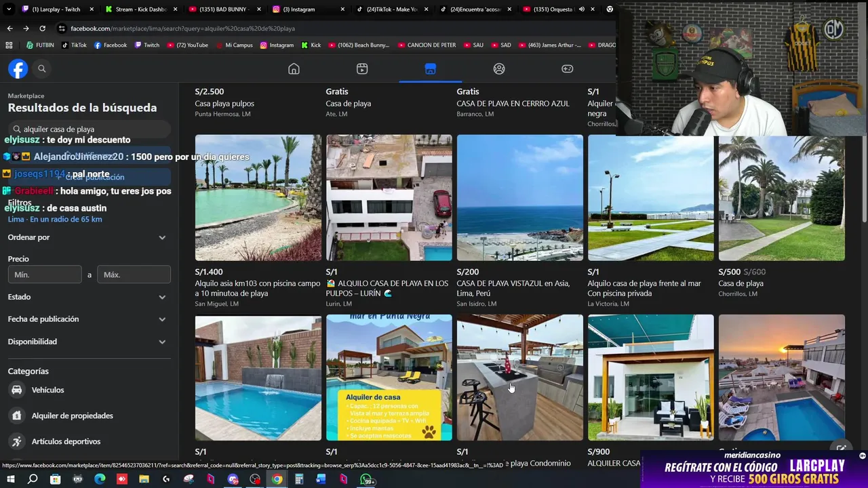This screenshot has width=868, height=488.
Task: Open listing Alquilo asia km103 con piscina
Action: [x=258, y=289]
